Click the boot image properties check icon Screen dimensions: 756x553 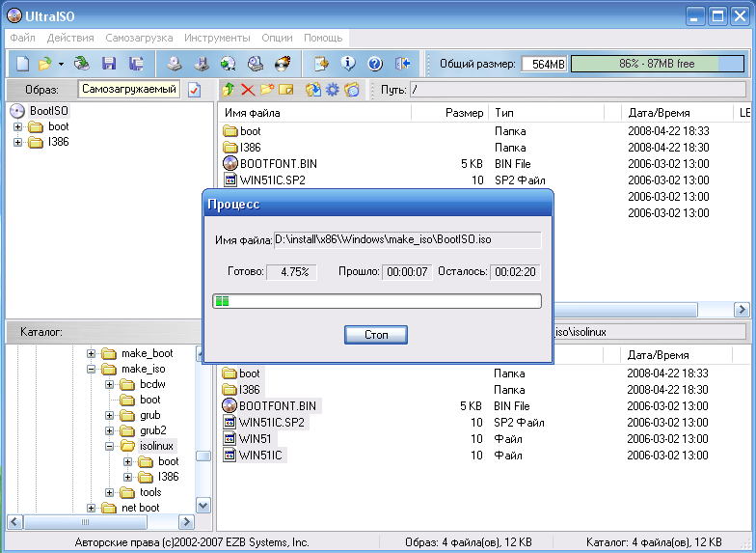(x=194, y=90)
